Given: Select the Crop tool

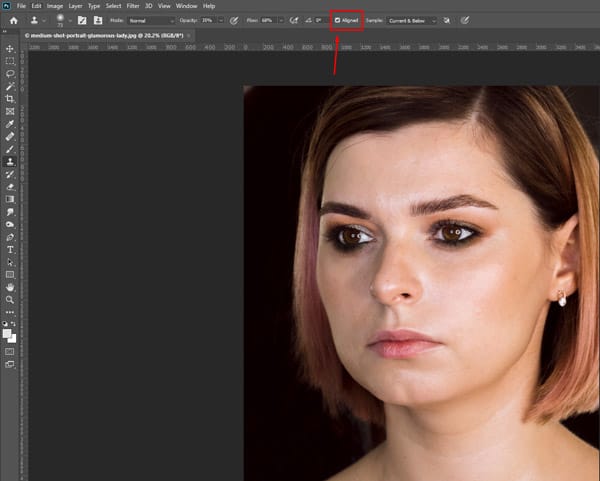Looking at the screenshot, I should 10,99.
